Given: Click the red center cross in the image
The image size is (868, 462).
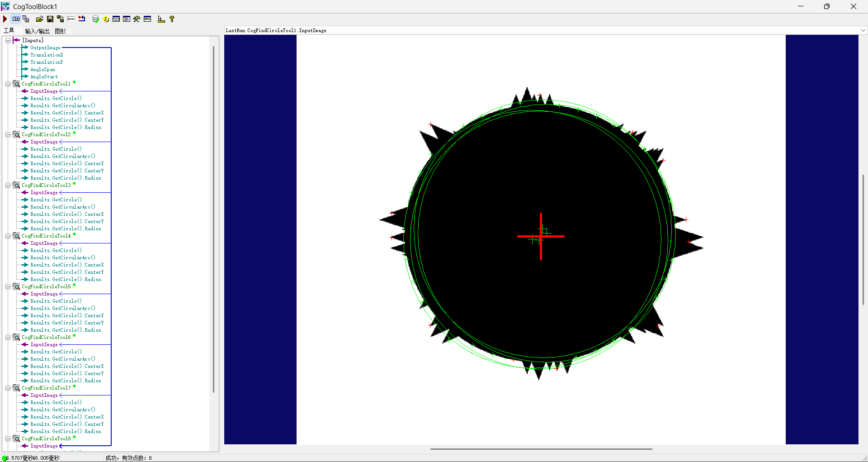Looking at the screenshot, I should point(541,236).
